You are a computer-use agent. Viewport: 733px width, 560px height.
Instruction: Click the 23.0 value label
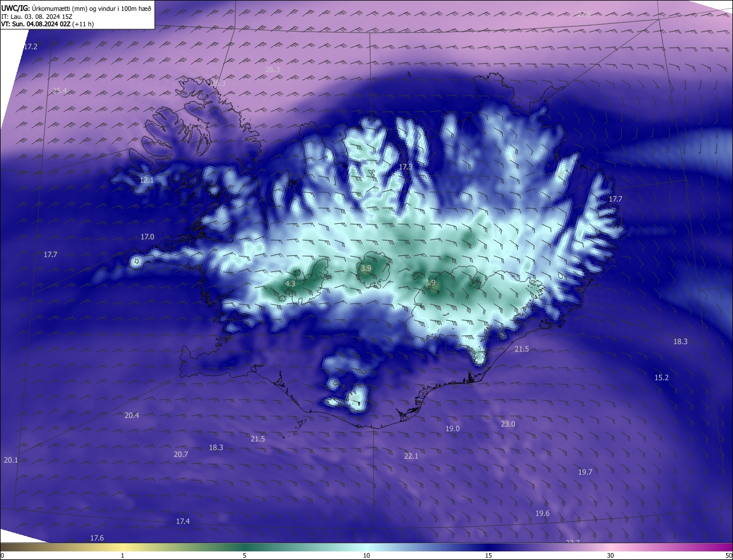click(x=508, y=424)
